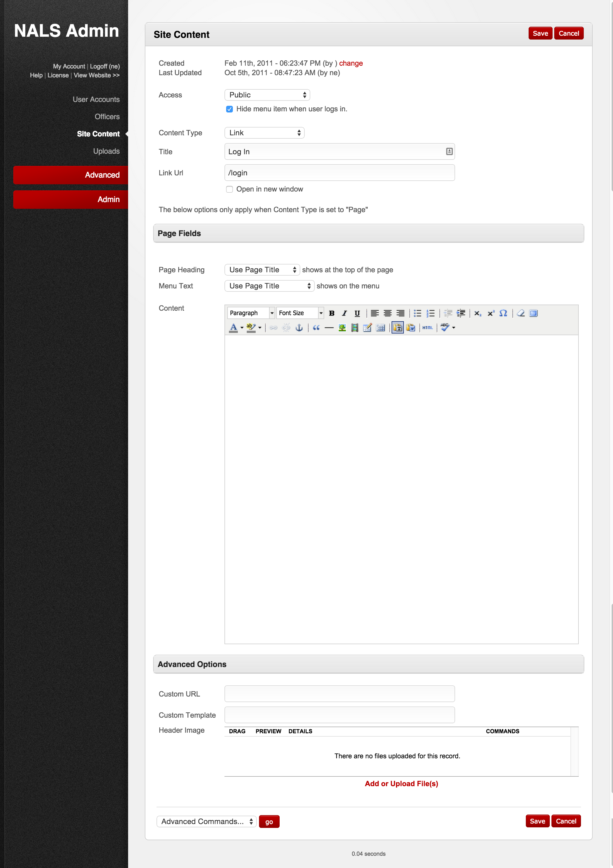Click Add or Upload File(s) link

point(401,784)
